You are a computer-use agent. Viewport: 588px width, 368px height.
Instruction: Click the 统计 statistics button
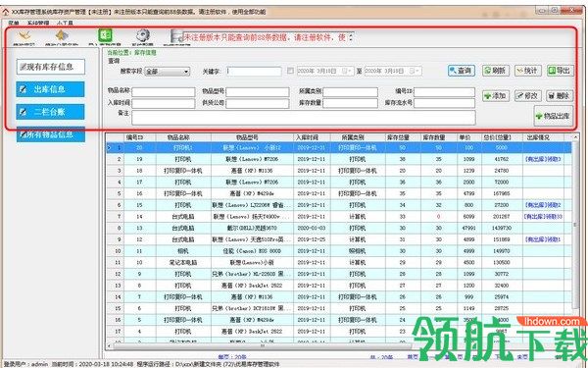click(x=527, y=71)
